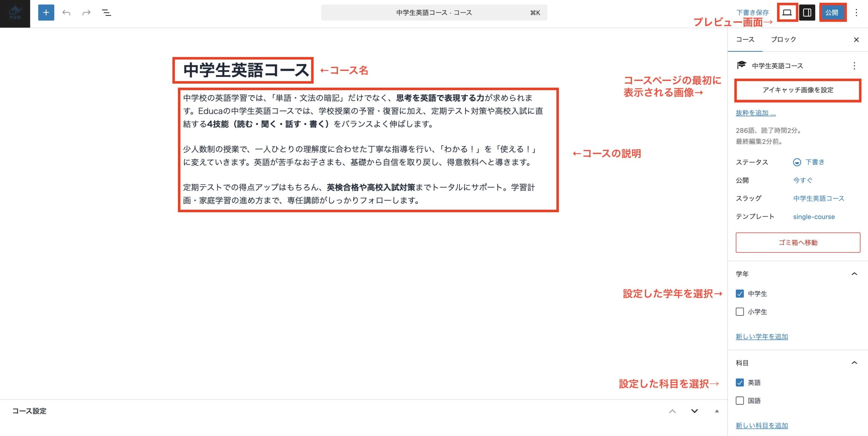Open top-right options three-dot menu
Image resolution: width=868 pixels, height=436 pixels.
[856, 13]
